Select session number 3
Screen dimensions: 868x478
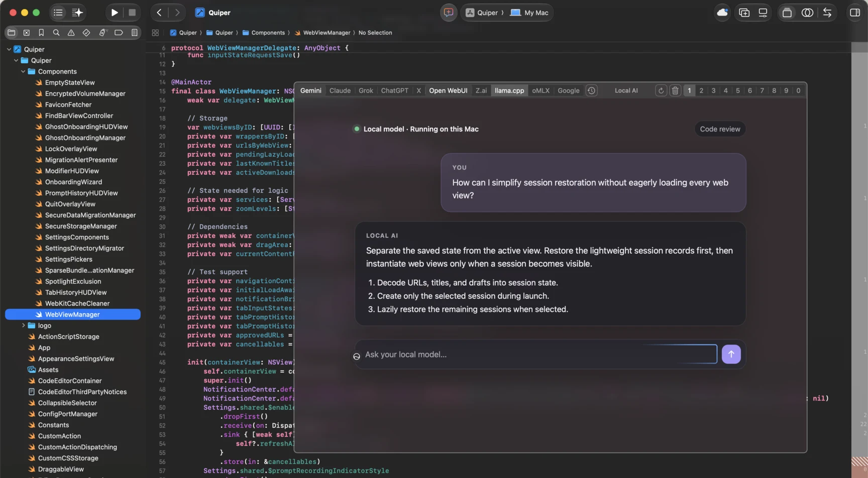point(713,91)
